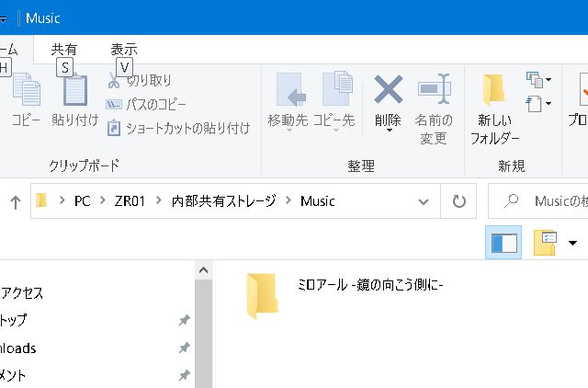Choose Copy Path (パスのコピー)
Viewport: 588px width, 388px height.
146,104
